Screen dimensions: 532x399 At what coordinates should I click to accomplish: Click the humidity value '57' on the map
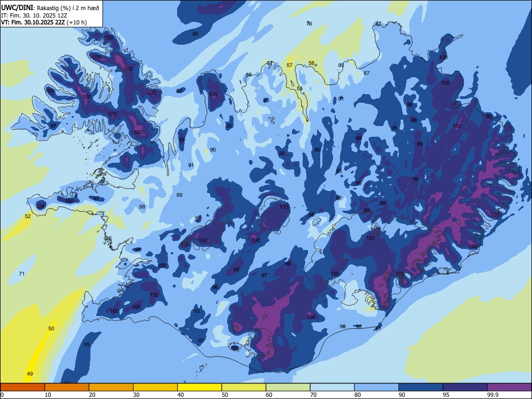tap(289, 65)
